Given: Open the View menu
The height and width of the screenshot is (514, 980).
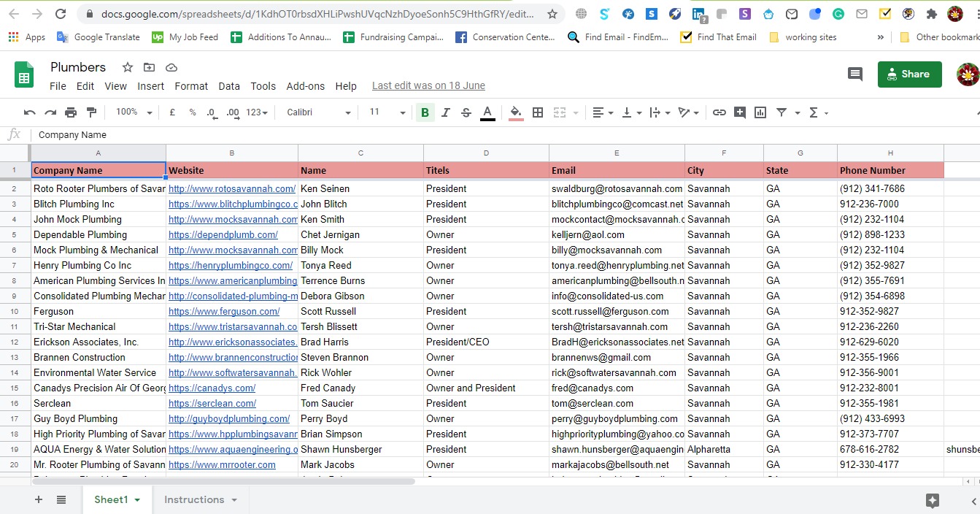Looking at the screenshot, I should [115, 86].
